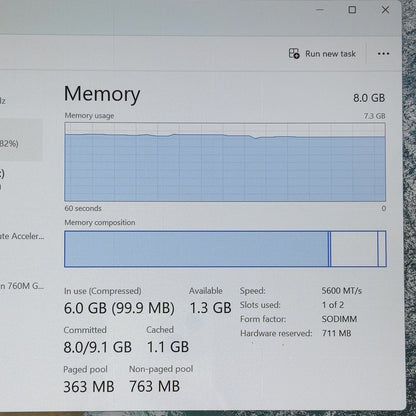Image resolution: width=416 pixels, height=416 pixels.
Task: Click the 8.0 GB total memory value
Action: 369,98
